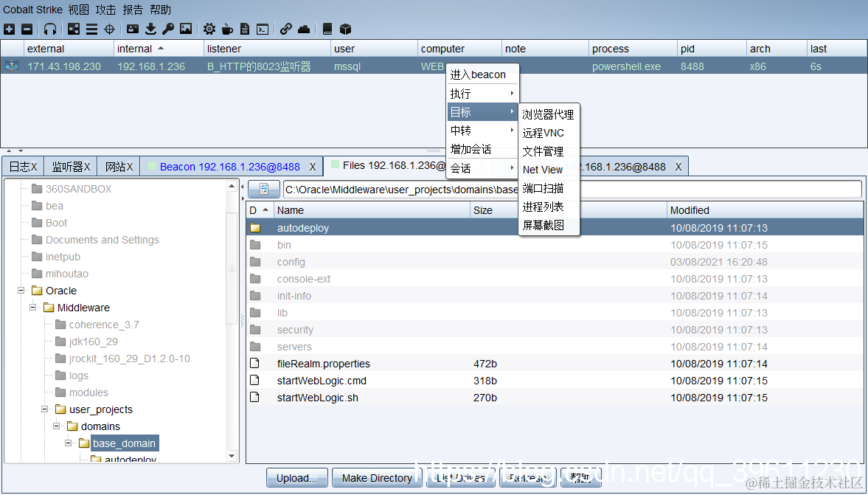Expand the 执行 submenu
Image resolution: width=868 pixels, height=495 pixels.
click(482, 94)
